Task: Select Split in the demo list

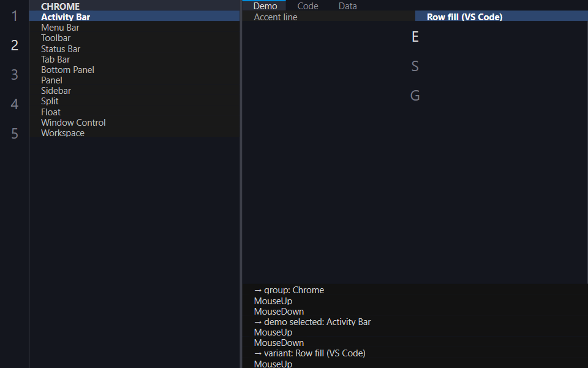Action: (x=134, y=101)
